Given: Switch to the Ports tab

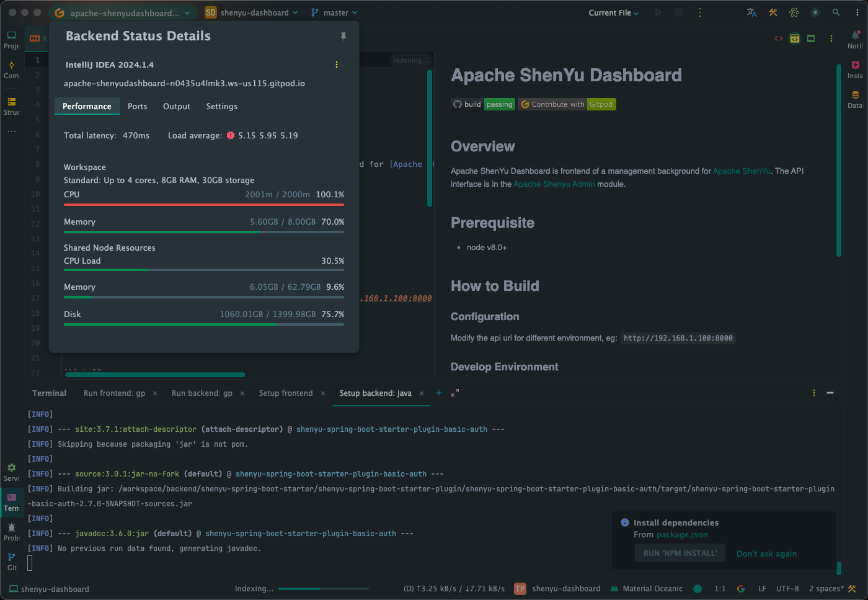Looking at the screenshot, I should [137, 106].
